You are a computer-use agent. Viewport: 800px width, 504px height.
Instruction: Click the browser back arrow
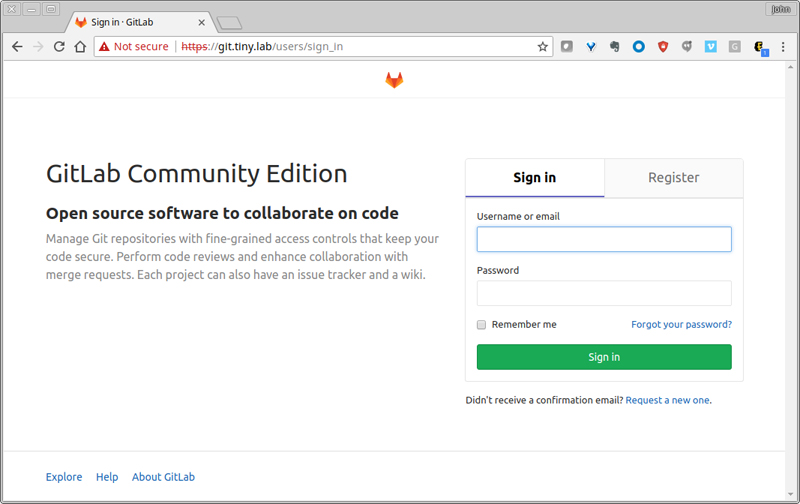(x=17, y=46)
